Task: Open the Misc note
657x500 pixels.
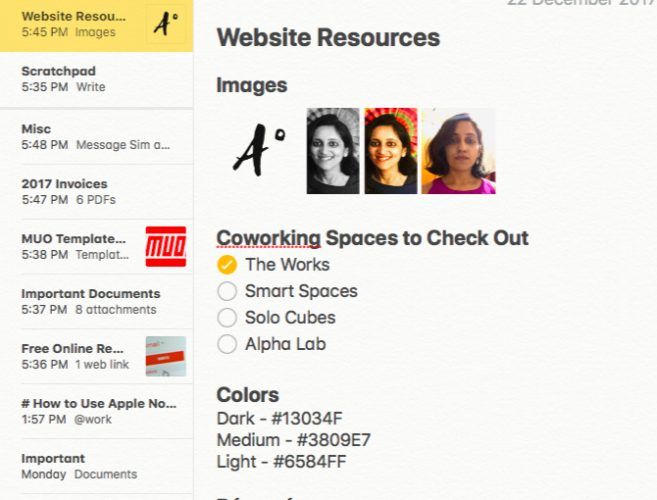Action: coord(96,137)
